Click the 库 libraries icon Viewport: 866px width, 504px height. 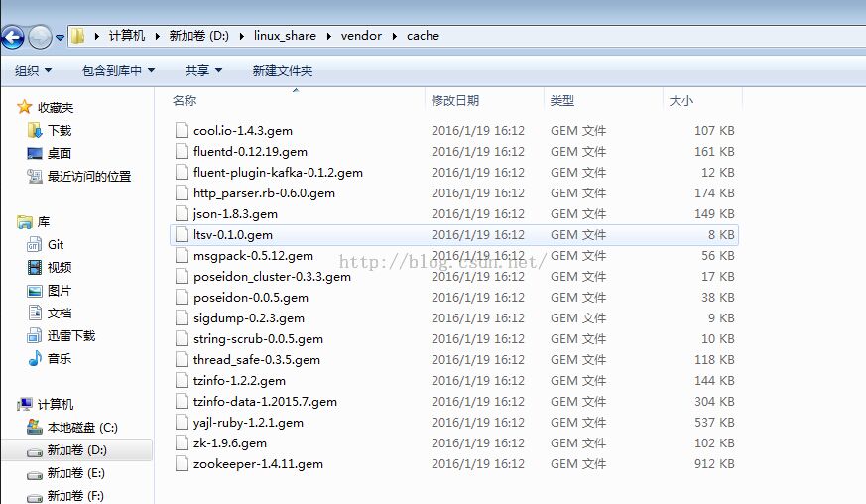[x=24, y=222]
